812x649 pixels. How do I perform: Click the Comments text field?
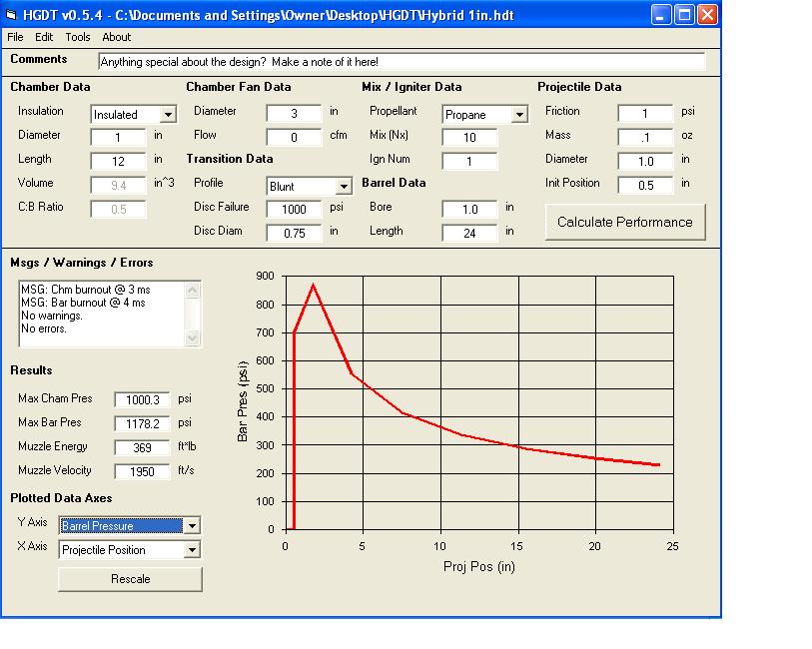click(402, 62)
